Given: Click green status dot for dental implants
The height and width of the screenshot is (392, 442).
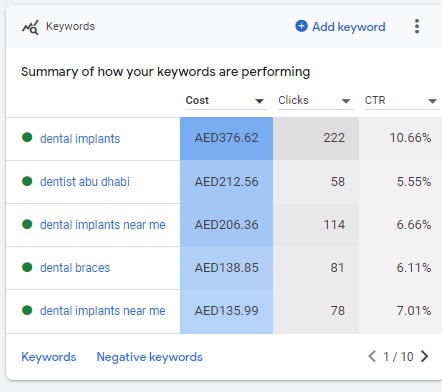Looking at the screenshot, I should pos(27,137).
